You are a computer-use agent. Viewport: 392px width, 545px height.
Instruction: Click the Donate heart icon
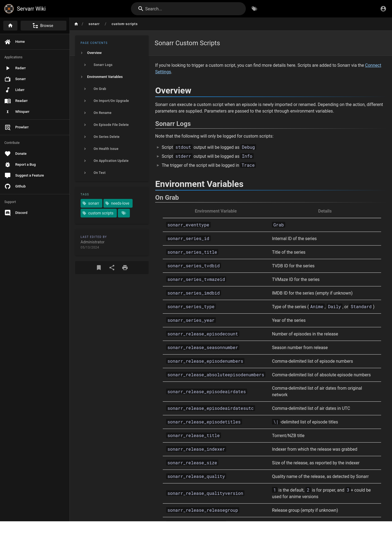pyautogui.click(x=8, y=154)
